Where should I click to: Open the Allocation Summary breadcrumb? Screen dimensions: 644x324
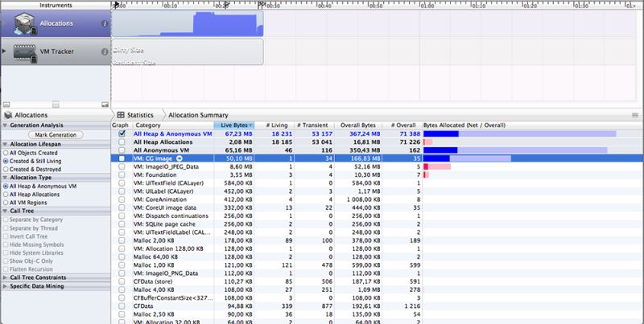pos(198,115)
